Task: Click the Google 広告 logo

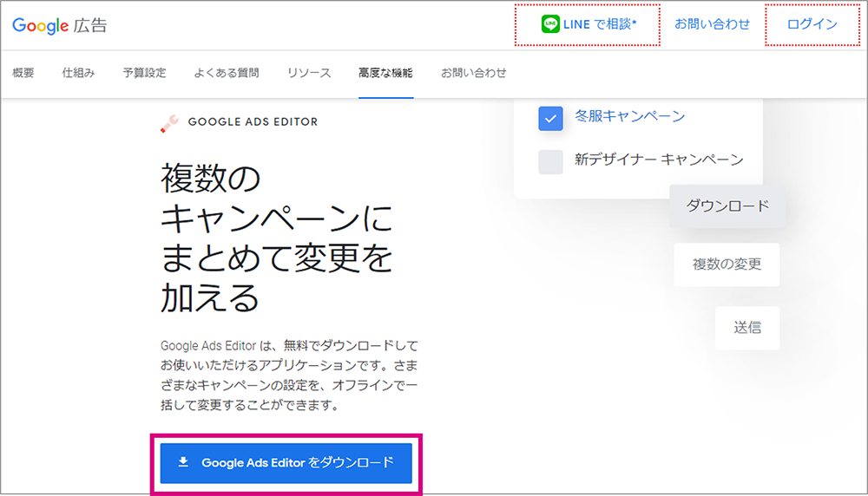Action: click(60, 25)
